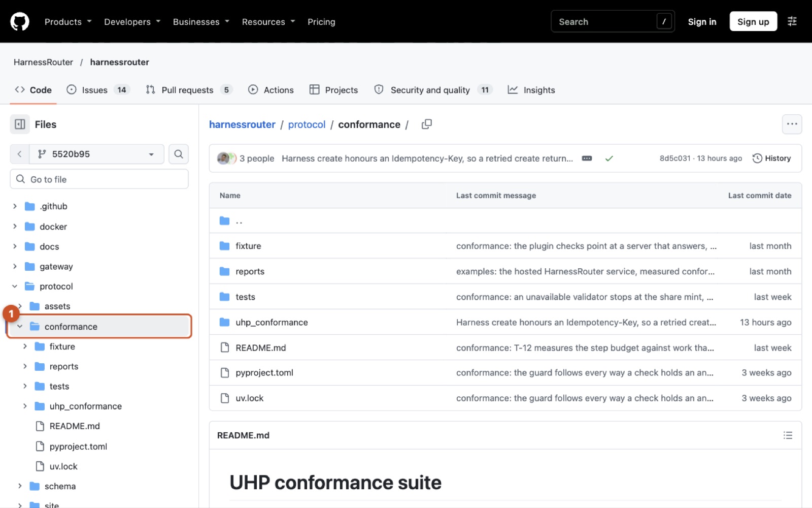
Task: Expand the schema folder chevron
Action: [x=20, y=486]
